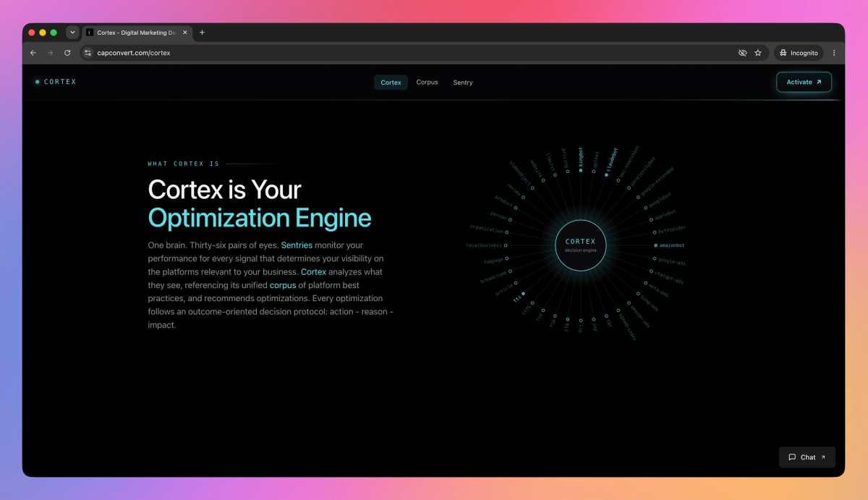Select the ttfb node in the diagram
The image size is (868, 500).
pos(528,308)
